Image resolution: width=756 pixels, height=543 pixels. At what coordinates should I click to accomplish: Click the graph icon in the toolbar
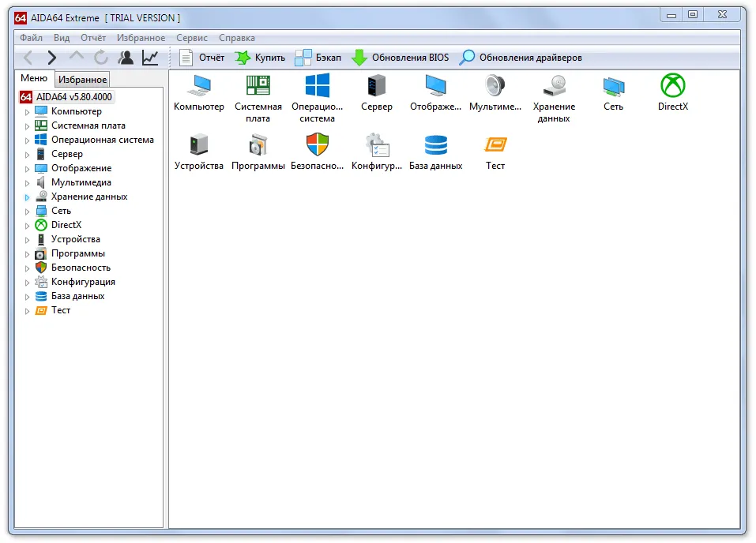150,58
